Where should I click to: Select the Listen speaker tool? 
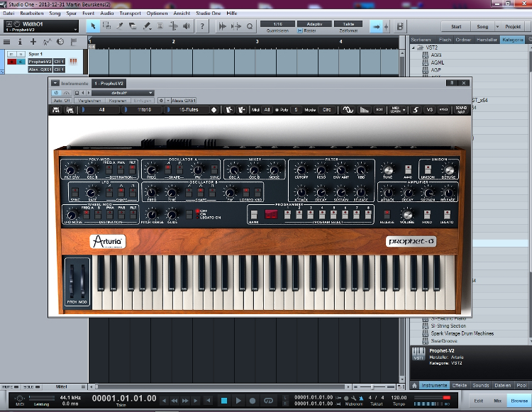click(187, 26)
